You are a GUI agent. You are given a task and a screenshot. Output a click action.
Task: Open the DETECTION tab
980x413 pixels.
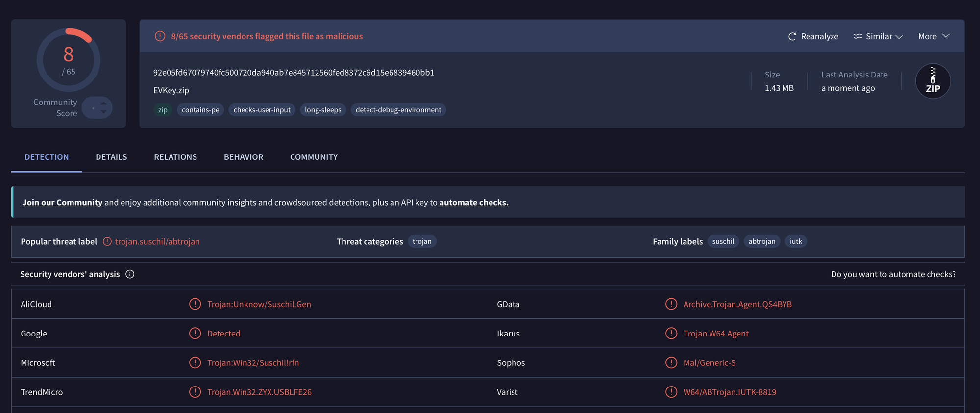tap(47, 157)
